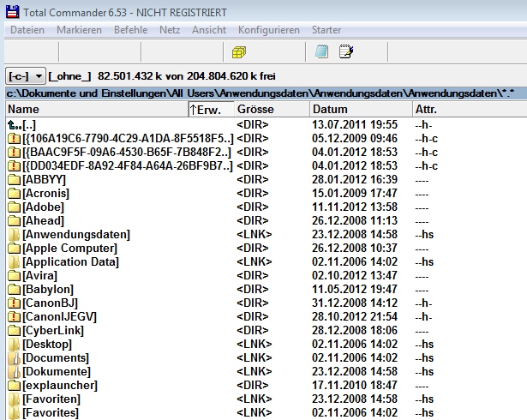Click free space text 82.501.432 k von 204.804.620 k
The width and height of the screenshot is (527, 420).
click(187, 76)
